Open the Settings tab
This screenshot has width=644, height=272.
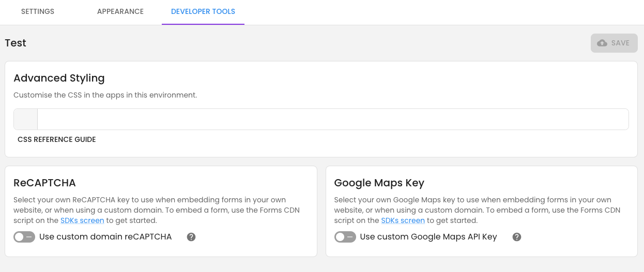point(38,11)
